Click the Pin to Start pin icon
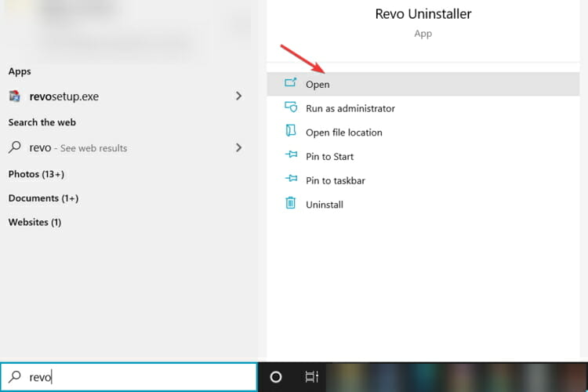 [x=291, y=154]
